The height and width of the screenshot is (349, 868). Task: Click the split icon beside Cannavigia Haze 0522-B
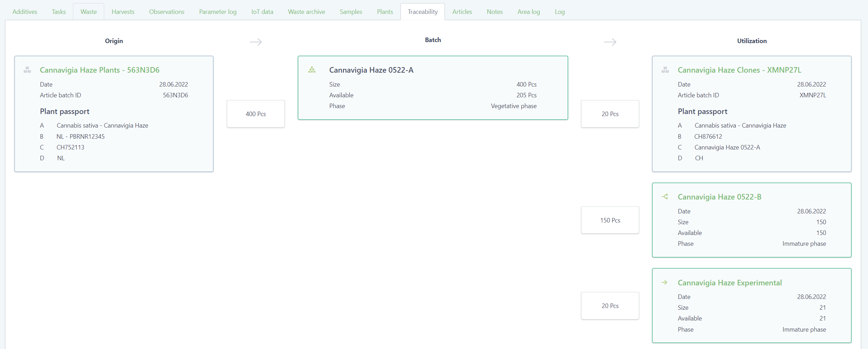(665, 197)
